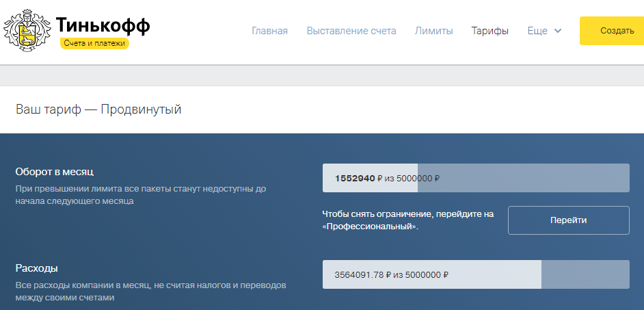Screen dimensions: 644x310
Task: Open the Главная navigation link
Action: pos(269,31)
